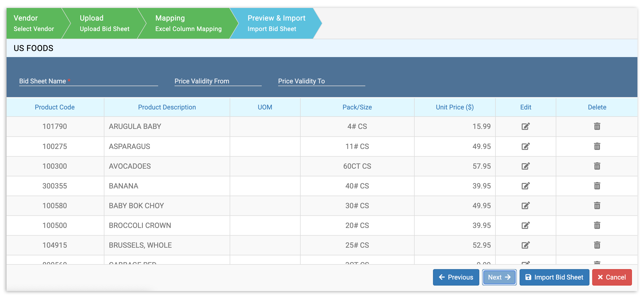Delete the ARUGULA BABY row
The image size is (644, 299).
pyautogui.click(x=597, y=126)
